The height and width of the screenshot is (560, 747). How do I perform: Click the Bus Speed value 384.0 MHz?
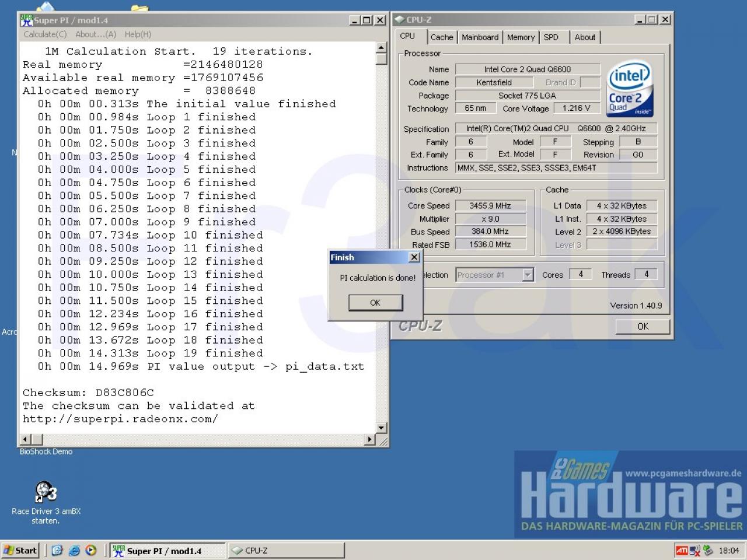(490, 232)
